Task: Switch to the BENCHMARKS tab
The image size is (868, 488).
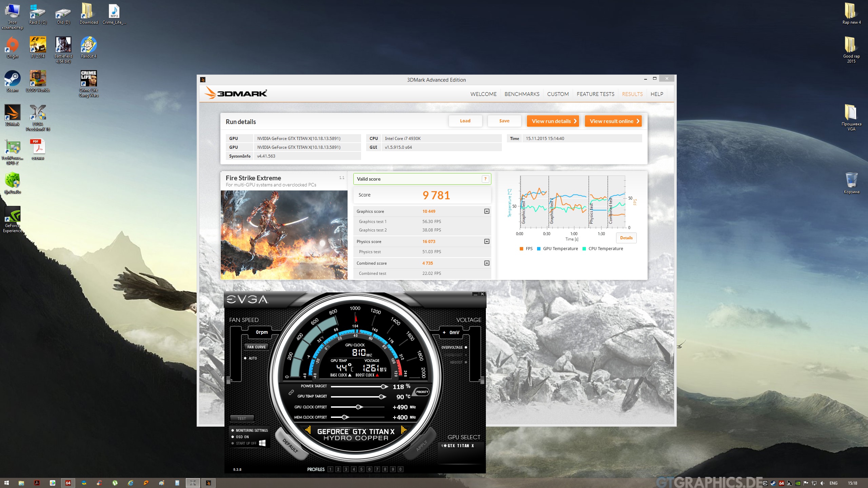Action: [x=521, y=94]
